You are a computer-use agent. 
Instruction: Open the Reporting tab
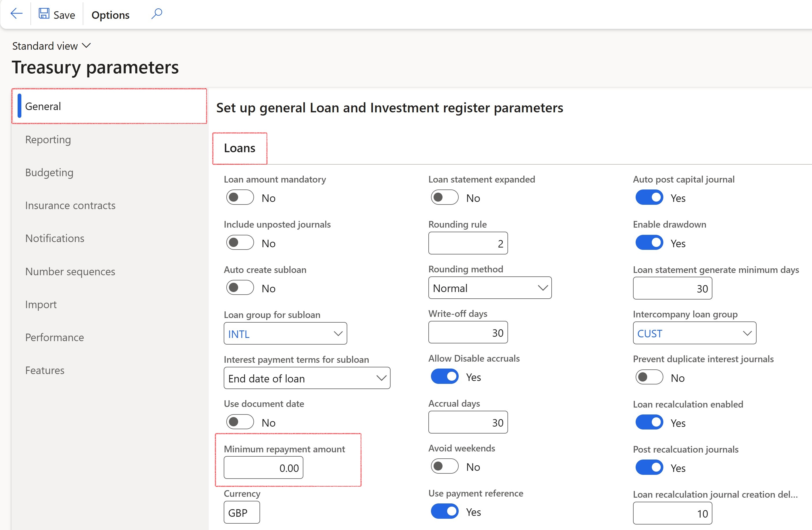click(x=48, y=140)
